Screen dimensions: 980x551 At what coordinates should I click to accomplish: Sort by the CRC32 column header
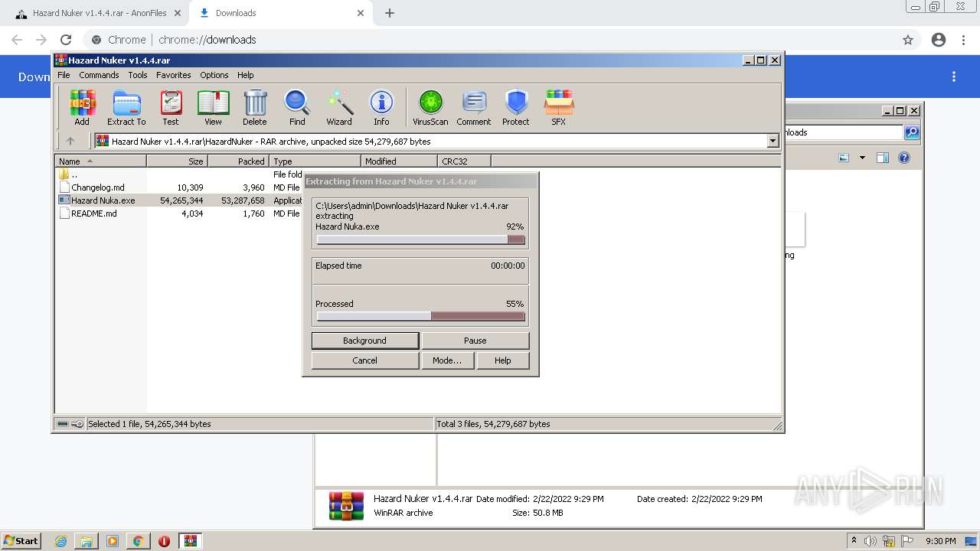(x=464, y=161)
